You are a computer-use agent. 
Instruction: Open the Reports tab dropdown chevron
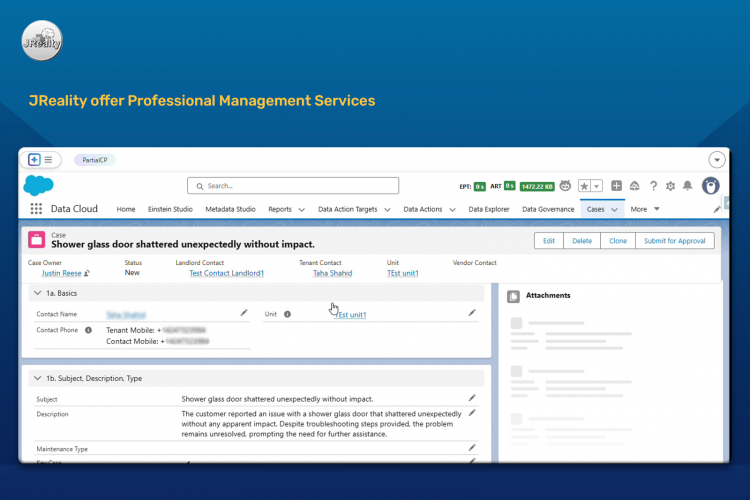point(301,210)
